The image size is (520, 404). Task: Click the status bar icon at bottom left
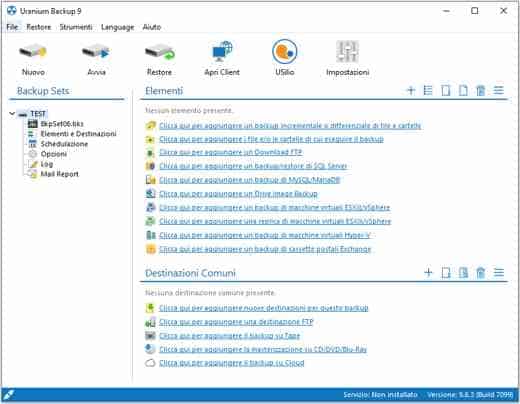(x=8, y=395)
